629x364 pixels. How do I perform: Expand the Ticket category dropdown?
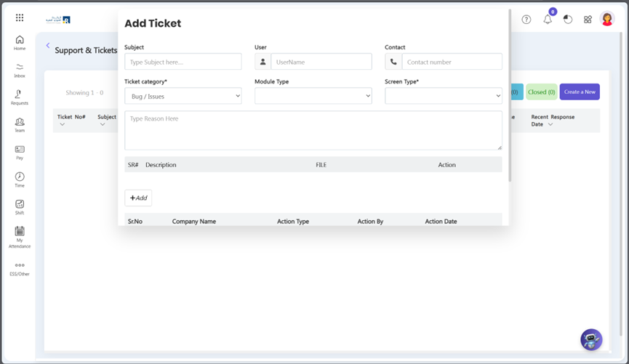183,96
